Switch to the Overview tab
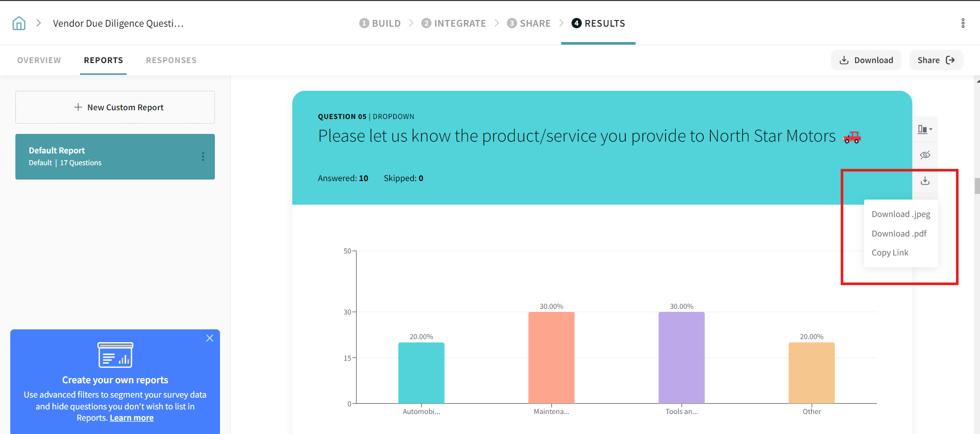The image size is (980, 434). [x=39, y=60]
